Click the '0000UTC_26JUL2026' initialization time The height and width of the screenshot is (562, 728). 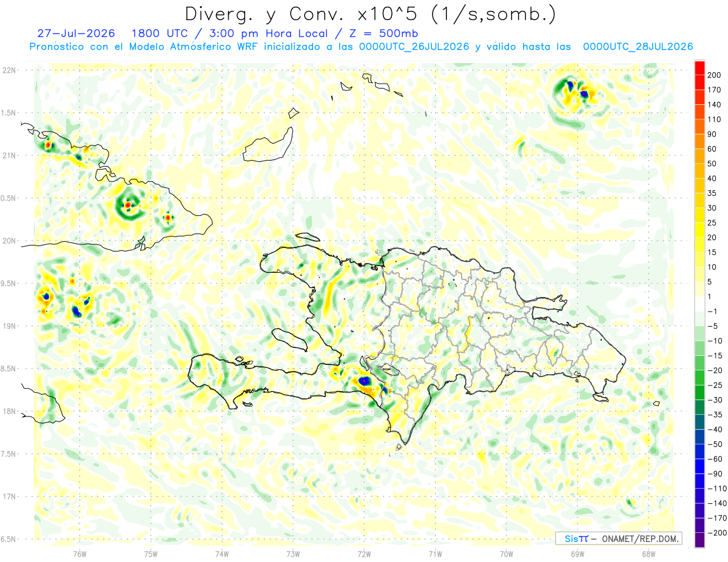tap(414, 47)
